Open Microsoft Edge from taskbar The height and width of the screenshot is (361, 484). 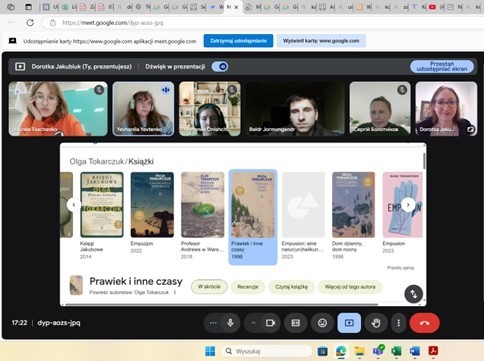(x=341, y=351)
